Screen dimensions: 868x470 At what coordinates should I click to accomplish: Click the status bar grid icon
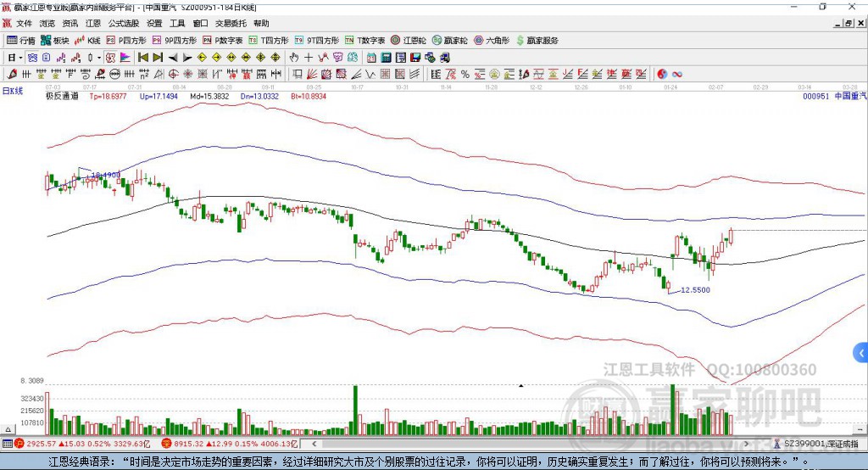pos(7,444)
